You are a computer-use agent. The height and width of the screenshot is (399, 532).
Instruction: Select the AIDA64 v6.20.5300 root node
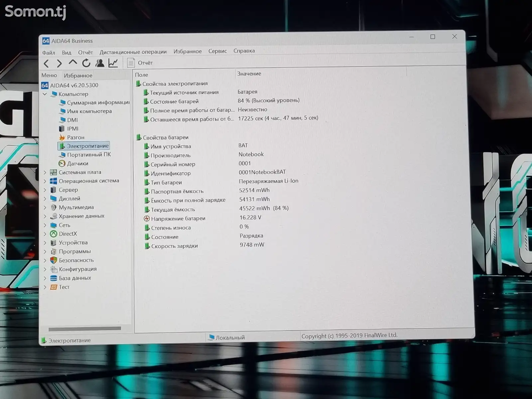tap(70, 85)
